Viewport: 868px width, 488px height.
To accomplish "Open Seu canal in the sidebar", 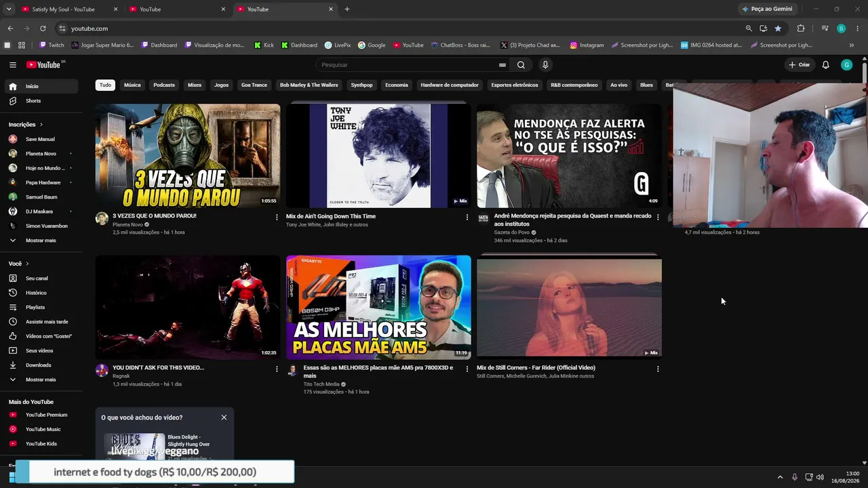I will 43,279.
